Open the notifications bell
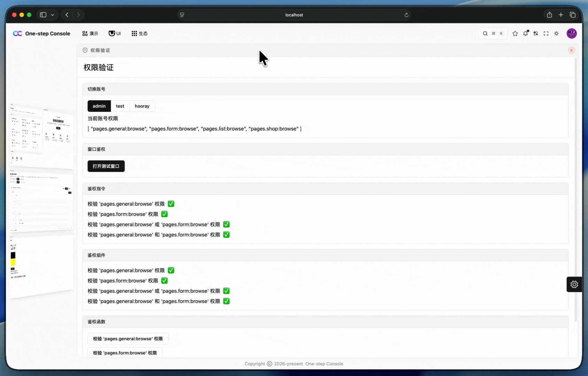The height and width of the screenshot is (376, 588). 526,33
